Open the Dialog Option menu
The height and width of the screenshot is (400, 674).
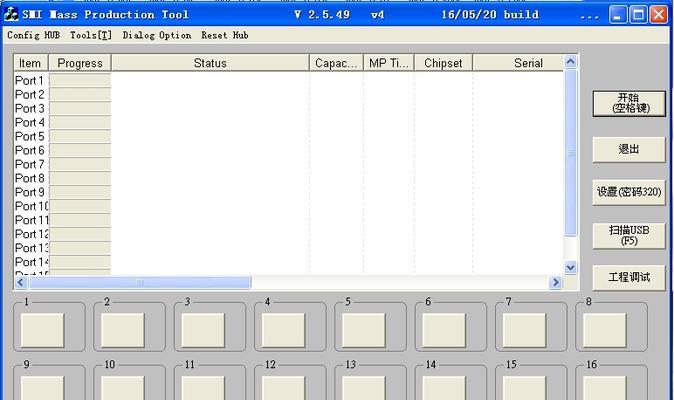coord(157,35)
